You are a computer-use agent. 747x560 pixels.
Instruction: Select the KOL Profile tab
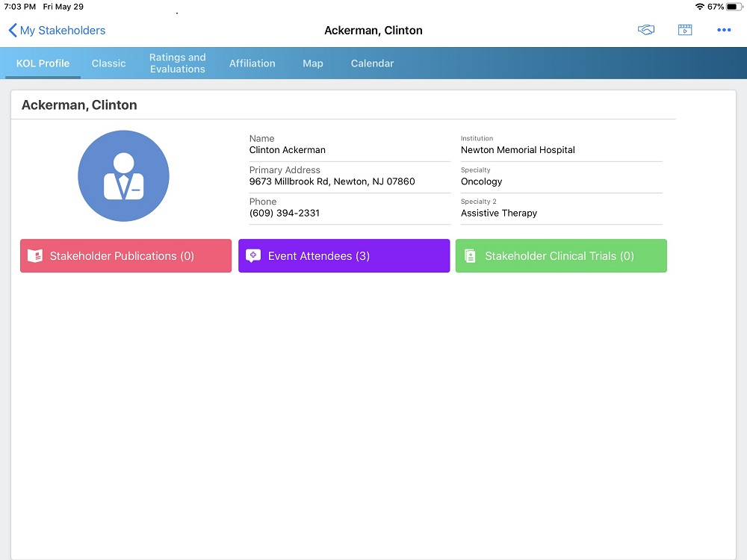tap(43, 63)
